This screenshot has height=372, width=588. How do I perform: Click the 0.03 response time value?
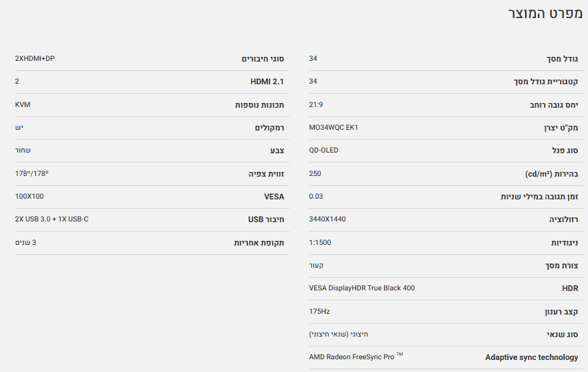(316, 197)
